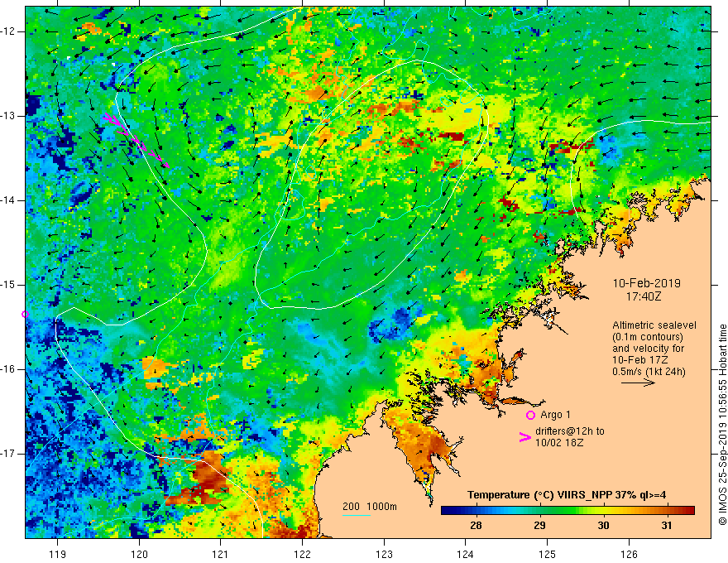
Task: Click longitude label 123
Action: tap(384, 554)
